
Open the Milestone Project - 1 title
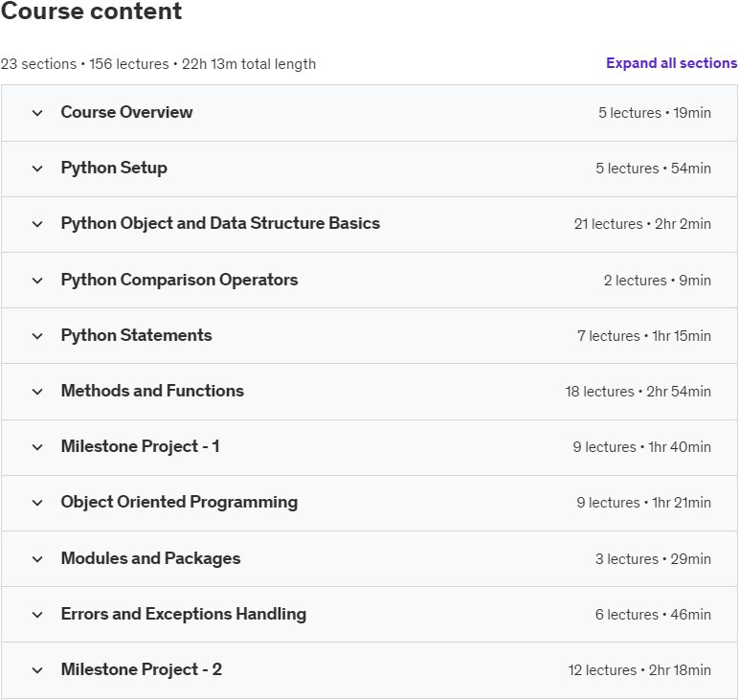coord(140,446)
